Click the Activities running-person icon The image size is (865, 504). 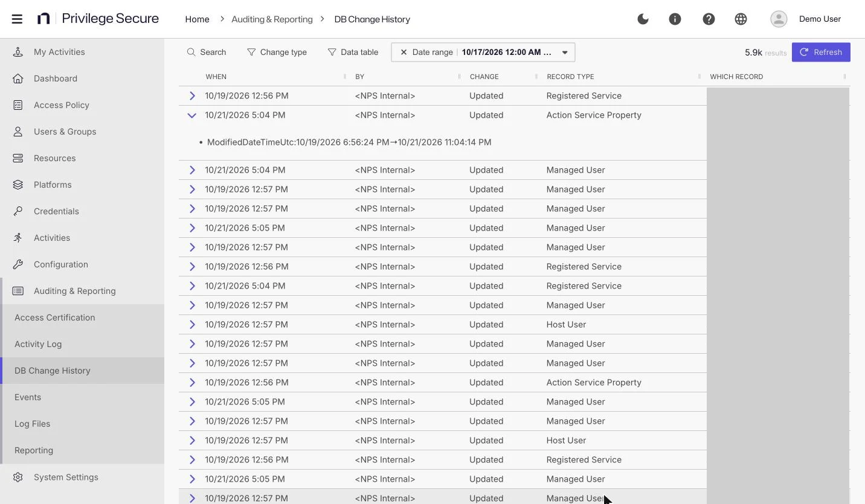pos(18,238)
